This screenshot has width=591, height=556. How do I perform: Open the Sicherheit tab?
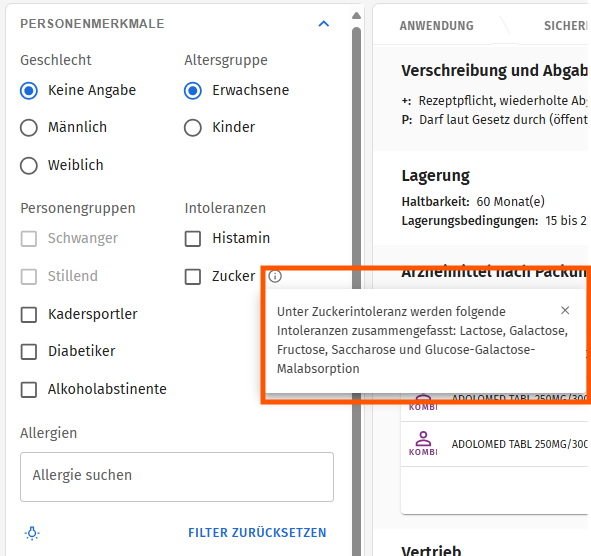point(565,26)
